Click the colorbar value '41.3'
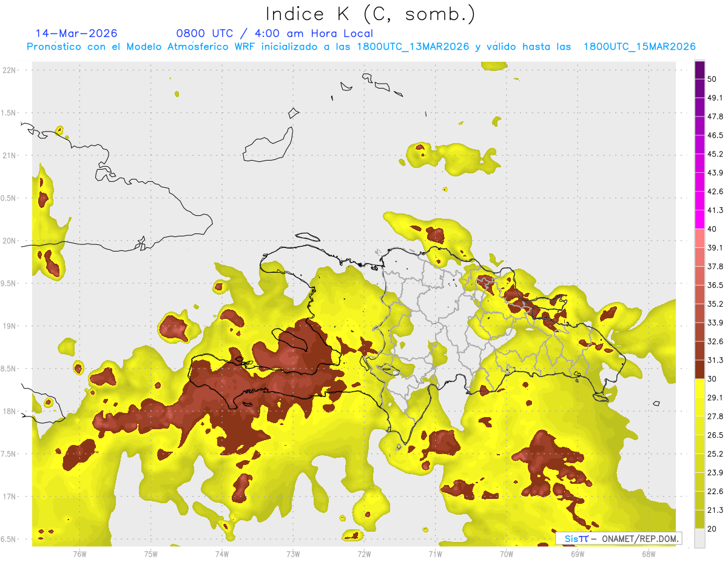The image size is (728, 562). (715, 210)
